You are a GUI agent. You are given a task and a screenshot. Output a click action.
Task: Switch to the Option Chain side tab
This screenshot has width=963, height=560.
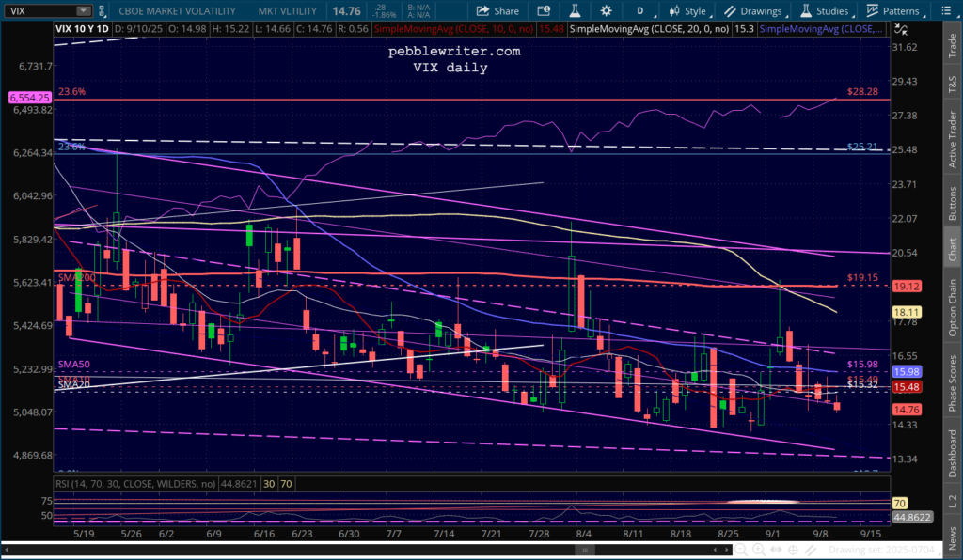click(953, 307)
